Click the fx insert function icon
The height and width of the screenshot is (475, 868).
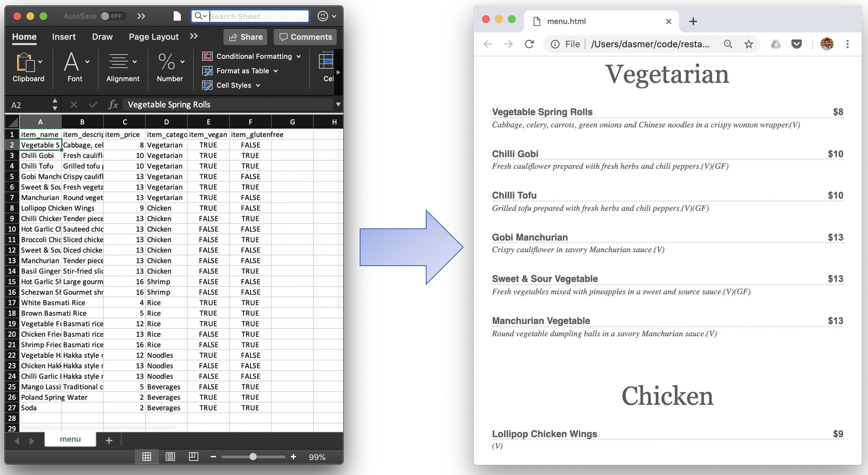(113, 104)
